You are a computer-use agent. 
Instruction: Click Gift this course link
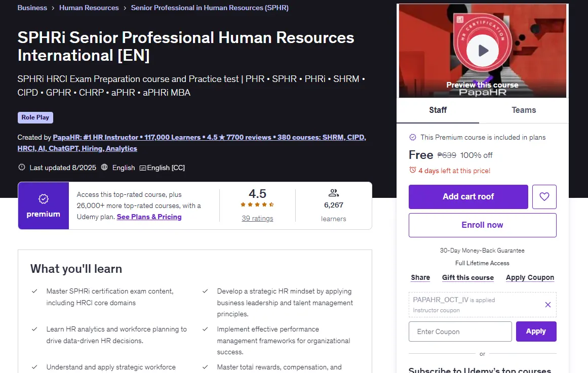(x=467, y=278)
